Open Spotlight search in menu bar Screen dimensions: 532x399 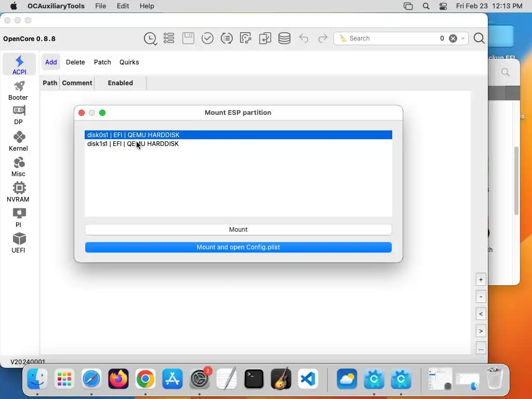426,6
